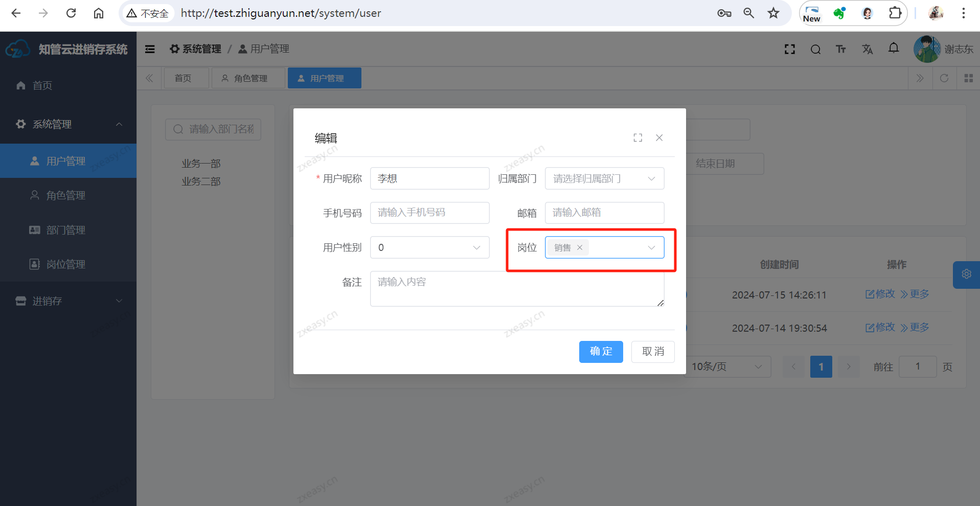Open 岗位管理 in the sidebar menu
Screen dimensions: 980x506
(x=65, y=264)
